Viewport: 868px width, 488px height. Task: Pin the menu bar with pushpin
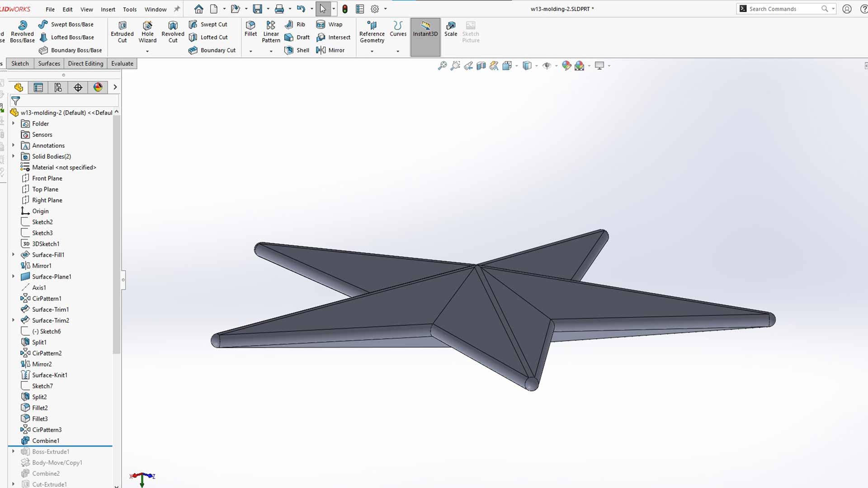(177, 9)
